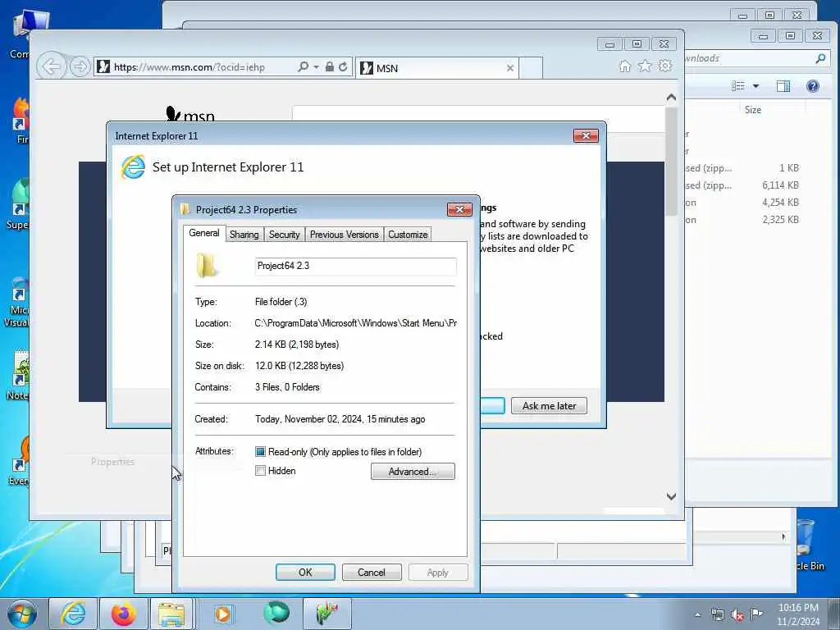
Task: Click Ask me later in IE setup dialog
Action: [x=549, y=405]
